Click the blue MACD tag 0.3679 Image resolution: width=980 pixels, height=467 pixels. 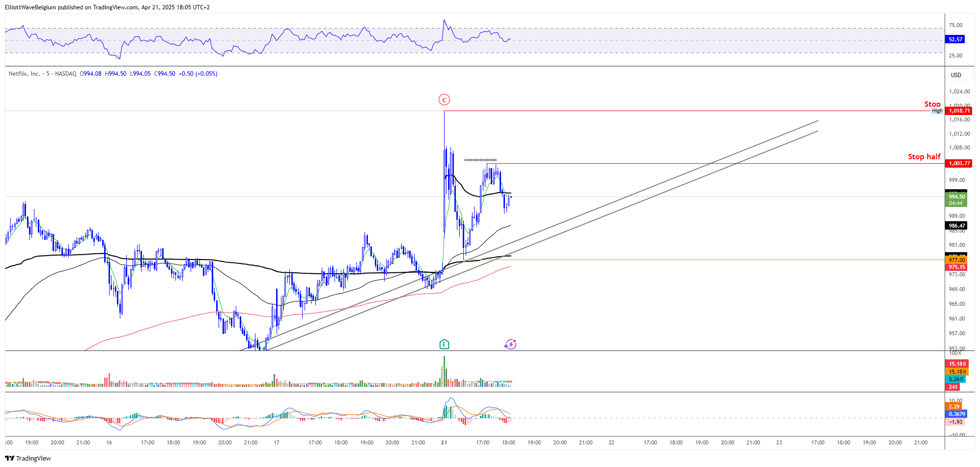(956, 414)
